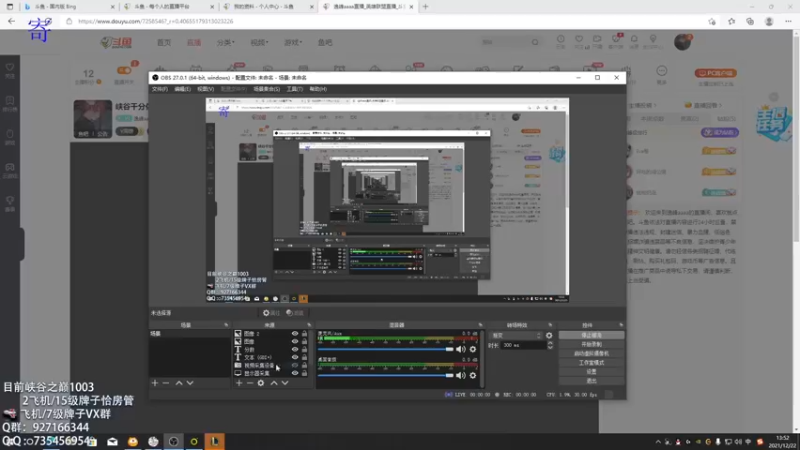Screen dimensions: 800x450
Task: Go back using the browser back arrow
Action: (x=11, y=21)
